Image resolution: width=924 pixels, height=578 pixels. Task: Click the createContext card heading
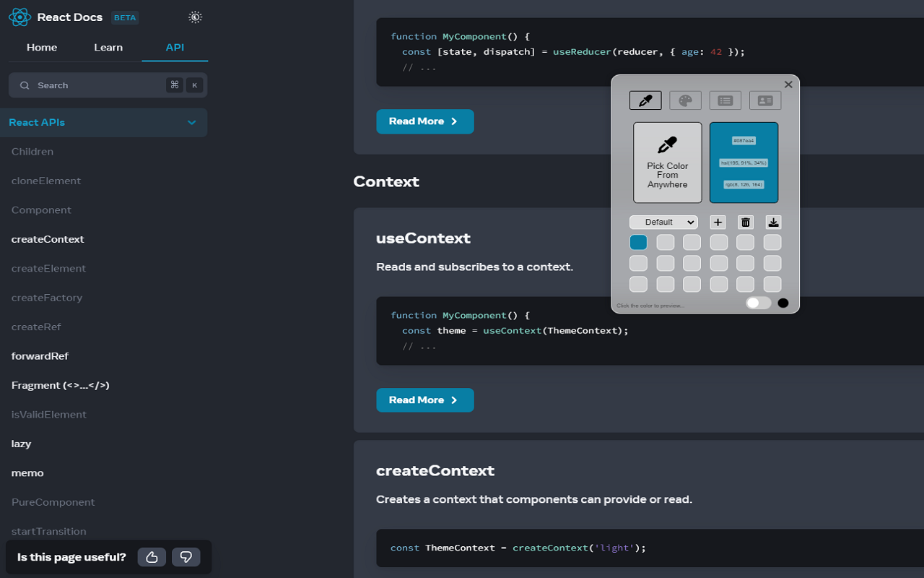click(435, 470)
